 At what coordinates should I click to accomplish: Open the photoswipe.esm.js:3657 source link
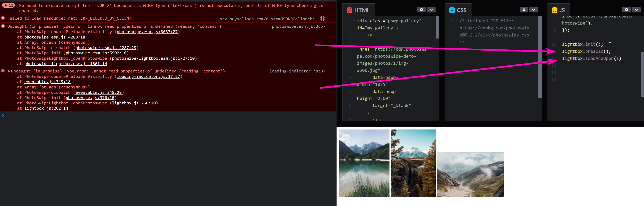[299, 26]
